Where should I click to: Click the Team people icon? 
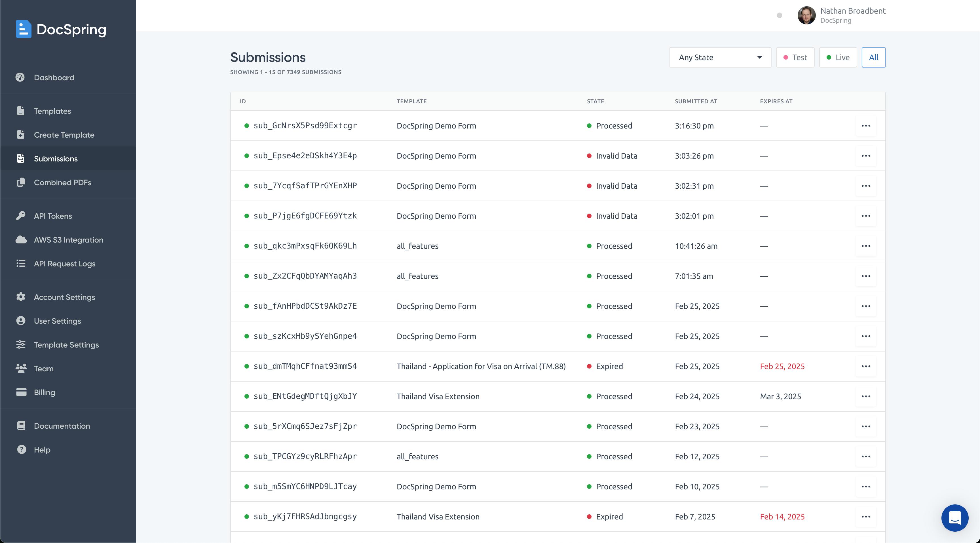click(x=21, y=368)
